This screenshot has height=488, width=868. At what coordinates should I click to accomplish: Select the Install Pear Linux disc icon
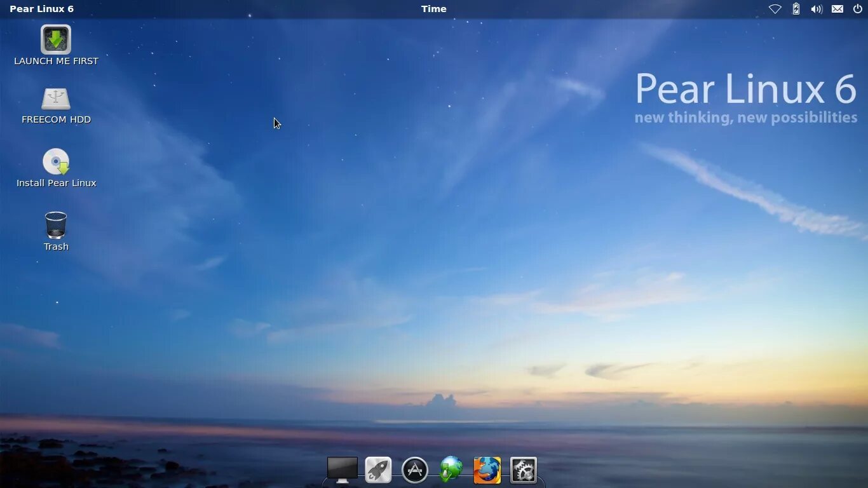[56, 161]
